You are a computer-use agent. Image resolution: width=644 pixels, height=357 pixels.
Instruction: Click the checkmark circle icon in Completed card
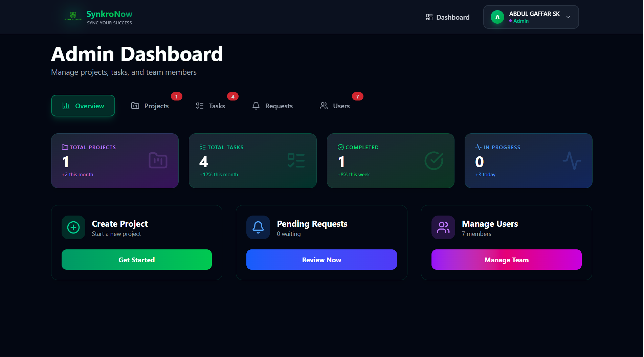coord(434,161)
